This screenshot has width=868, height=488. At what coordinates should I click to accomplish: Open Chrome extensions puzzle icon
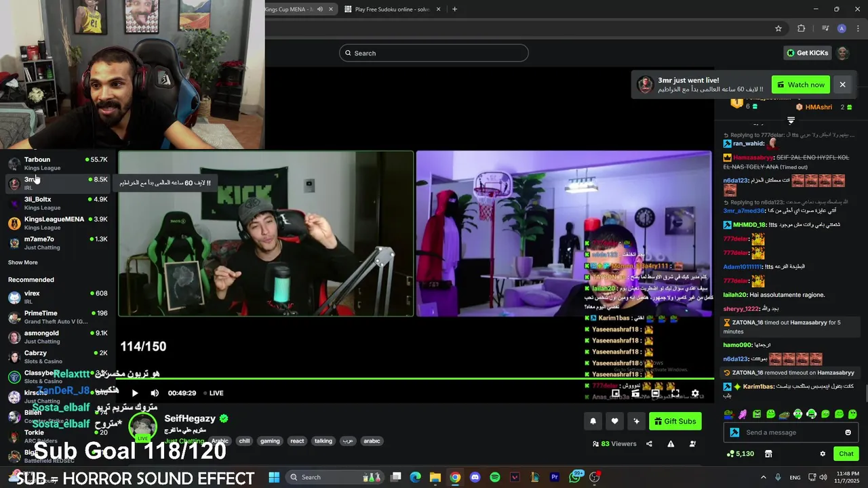[x=802, y=28]
